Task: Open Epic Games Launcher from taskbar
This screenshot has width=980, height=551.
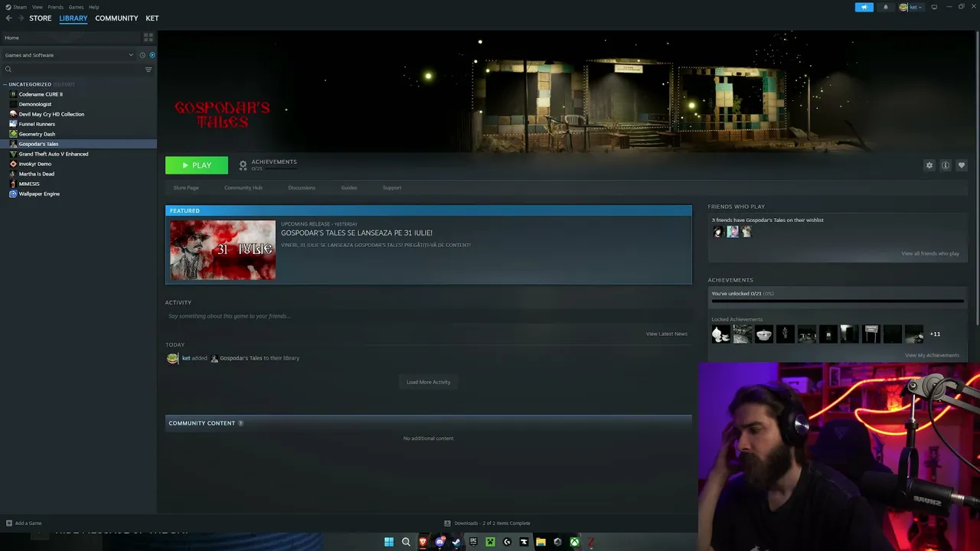Action: coord(473,542)
